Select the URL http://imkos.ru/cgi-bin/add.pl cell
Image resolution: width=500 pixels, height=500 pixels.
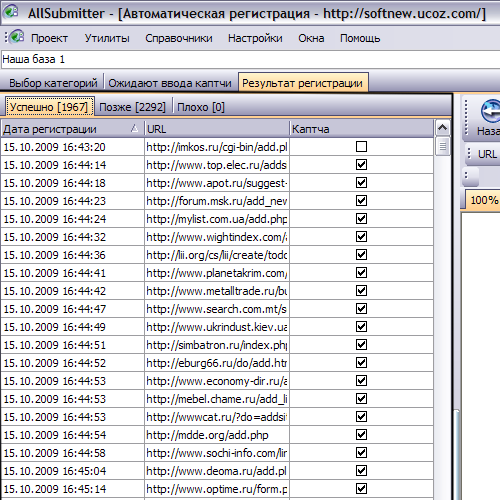click(217, 147)
